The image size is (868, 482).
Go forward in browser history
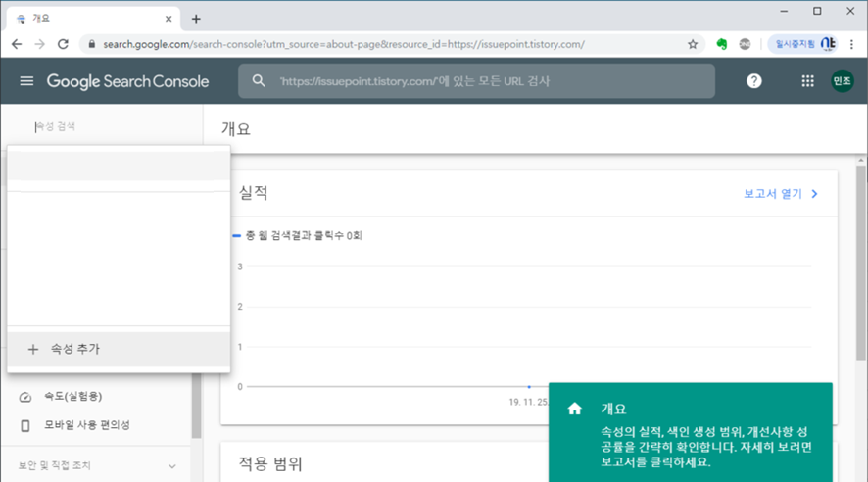click(40, 44)
